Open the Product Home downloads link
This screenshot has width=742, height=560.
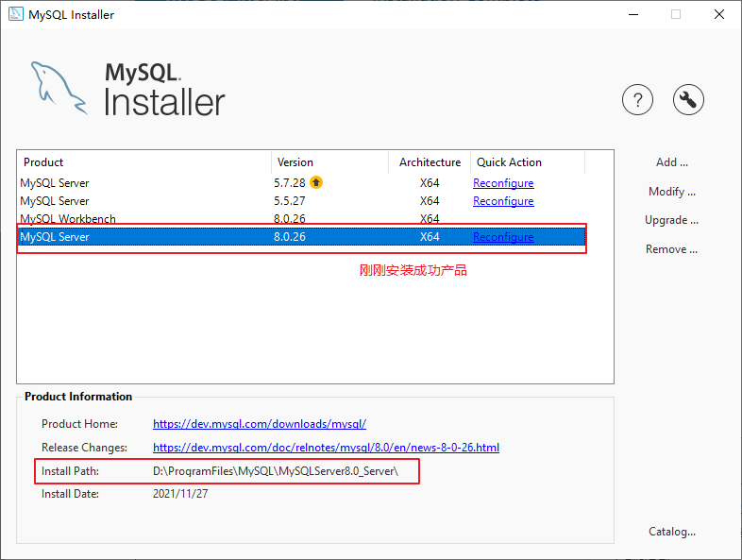pyautogui.click(x=260, y=424)
